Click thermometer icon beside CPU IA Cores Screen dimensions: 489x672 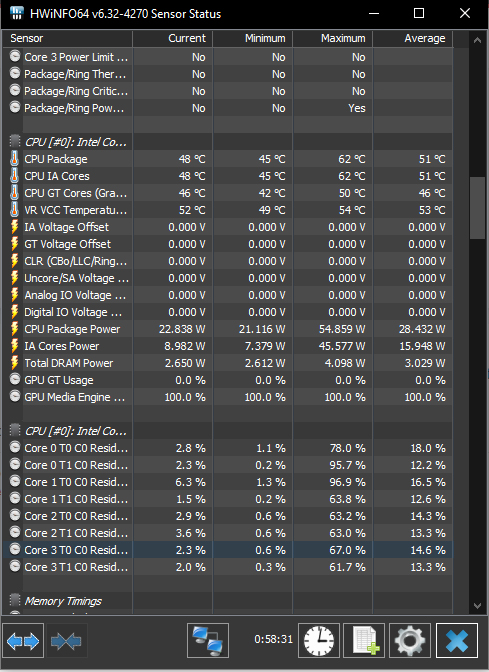tap(15, 176)
